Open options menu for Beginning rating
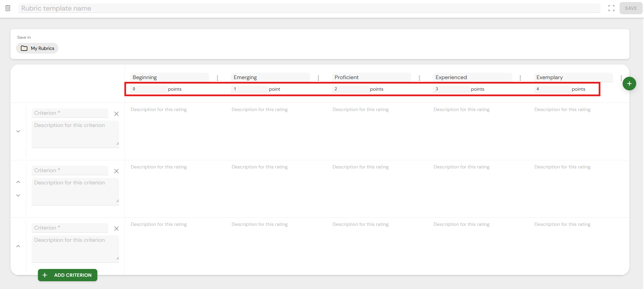Image resolution: width=644 pixels, height=289 pixels. tap(217, 78)
